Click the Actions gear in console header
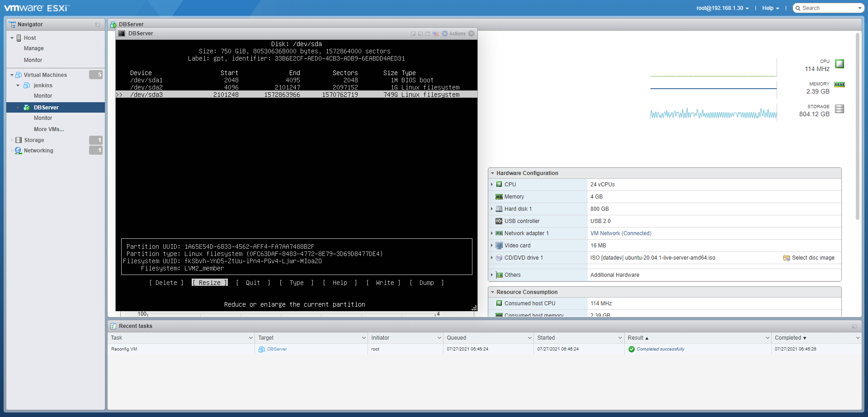This screenshot has height=417, width=868. (x=445, y=34)
